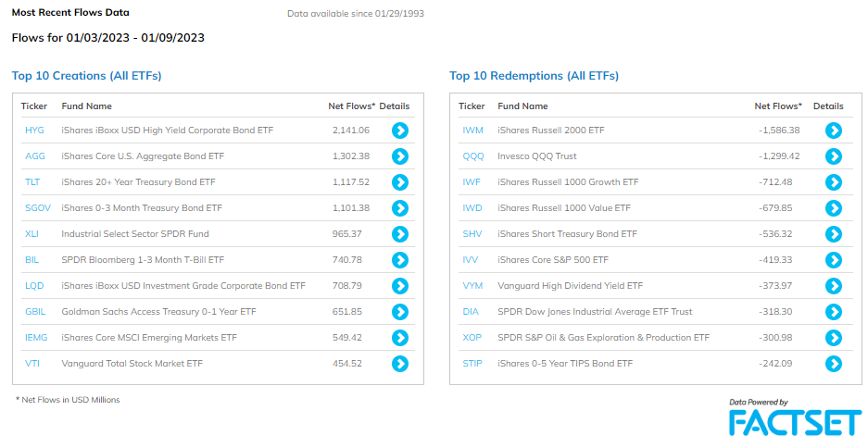This screenshot has height=448, width=868.
Task: Click Net Flows header in Creations table
Action: coord(352,106)
